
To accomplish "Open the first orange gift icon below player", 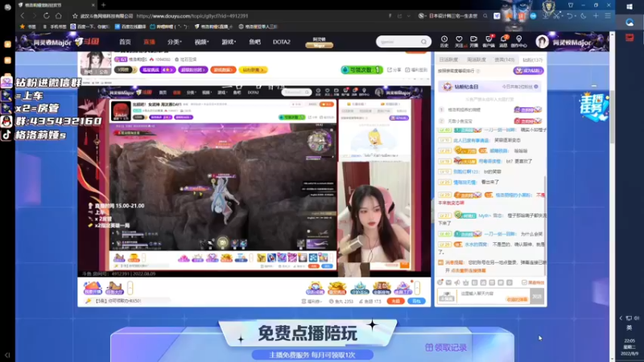I will click(x=93, y=288).
